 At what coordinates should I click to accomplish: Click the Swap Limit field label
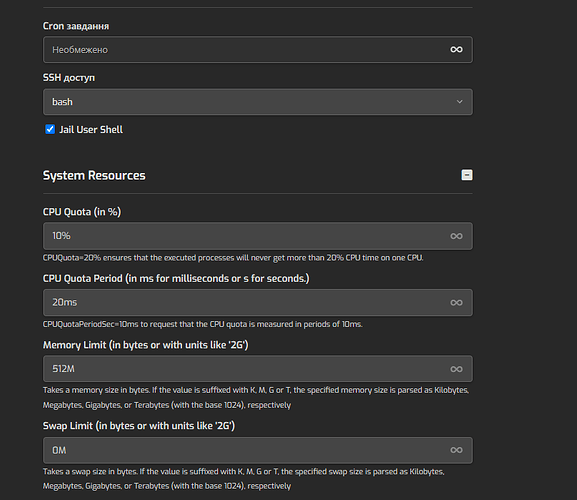[139, 426]
